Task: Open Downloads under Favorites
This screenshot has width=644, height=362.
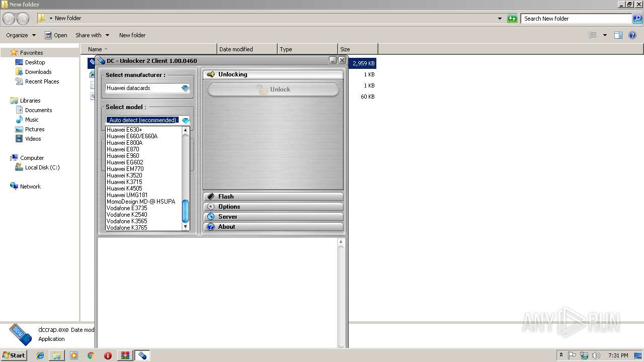Action: pos(33,72)
